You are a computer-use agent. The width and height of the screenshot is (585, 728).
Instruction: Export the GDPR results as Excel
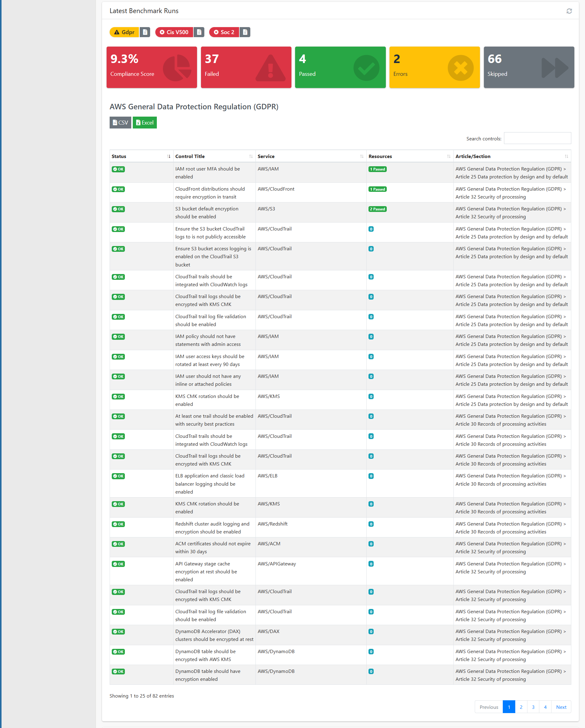[145, 123]
